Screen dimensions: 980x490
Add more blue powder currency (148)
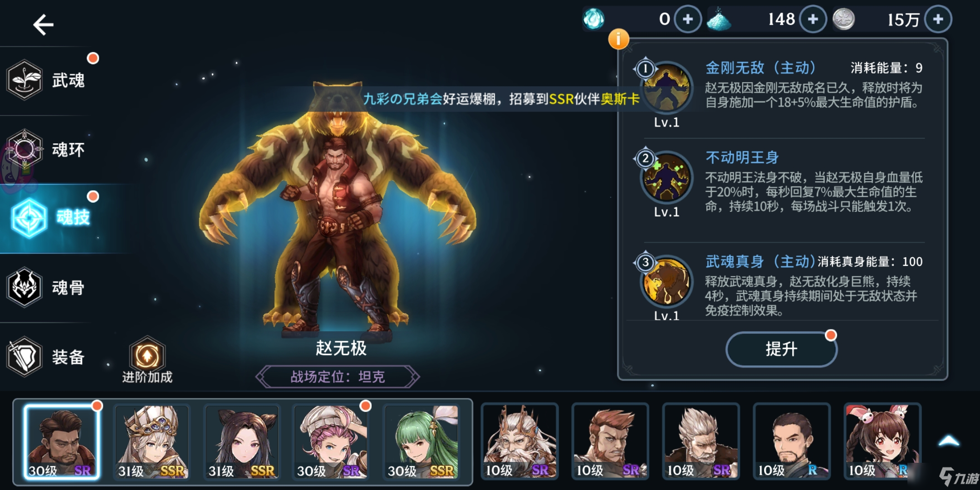813,19
